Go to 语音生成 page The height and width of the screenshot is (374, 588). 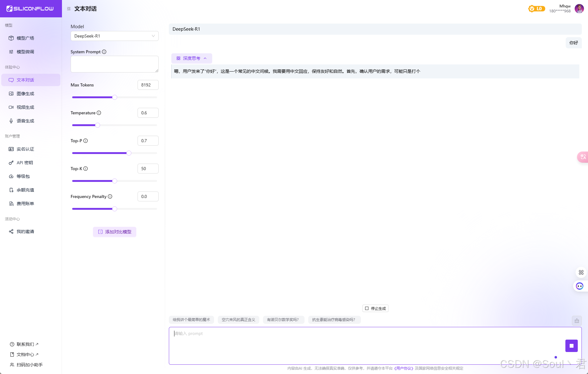[31, 121]
